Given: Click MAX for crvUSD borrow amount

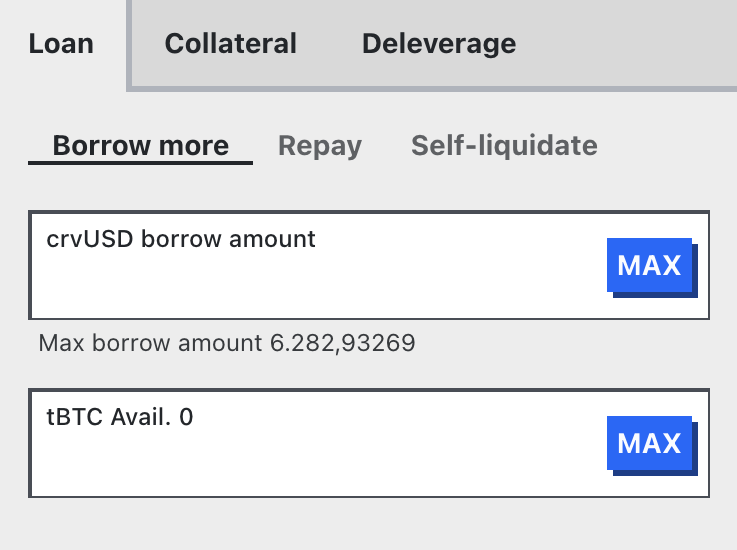Looking at the screenshot, I should click(649, 265).
